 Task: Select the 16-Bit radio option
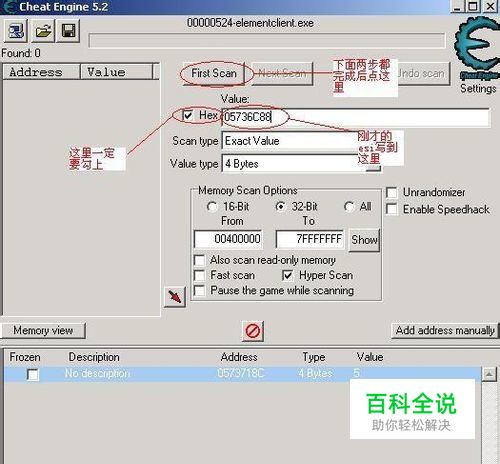212,207
